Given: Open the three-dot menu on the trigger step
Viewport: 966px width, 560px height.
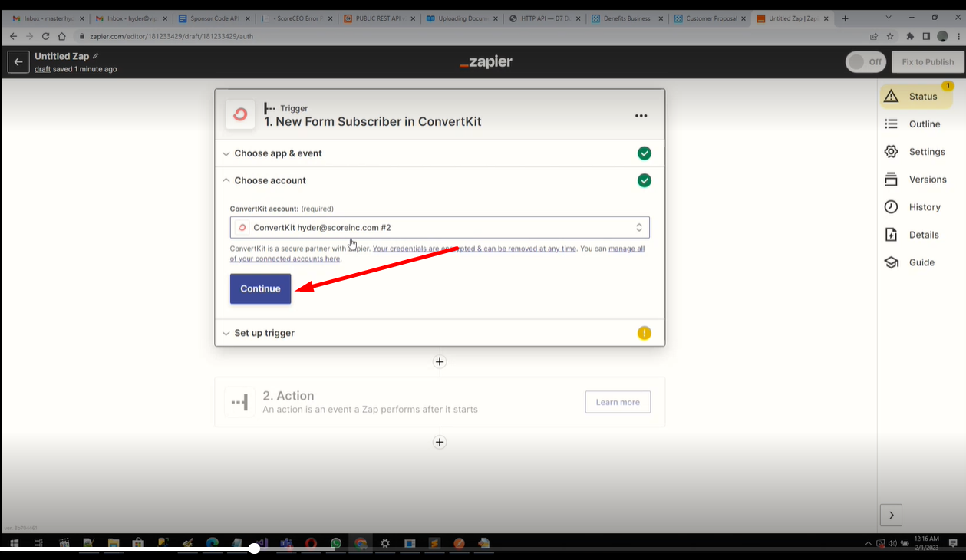Looking at the screenshot, I should [x=641, y=116].
